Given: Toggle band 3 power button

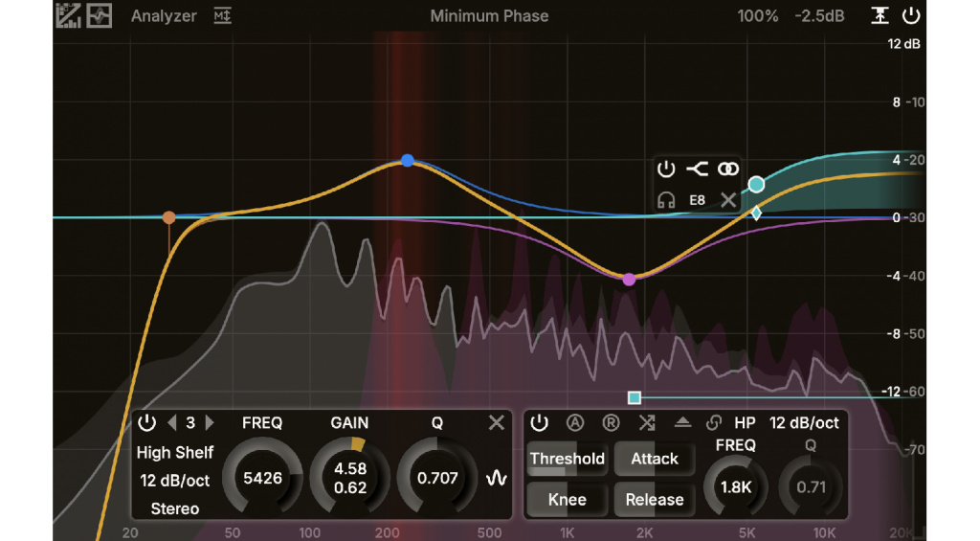Looking at the screenshot, I should [146, 423].
